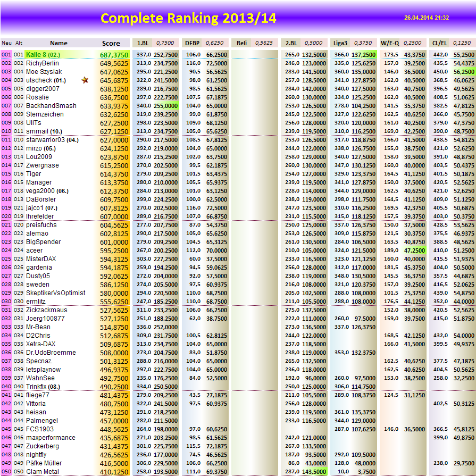Image resolution: width=476 pixels, height=476 pixels.
Task: Click the name "Rosalie"
Action: coord(37,97)
